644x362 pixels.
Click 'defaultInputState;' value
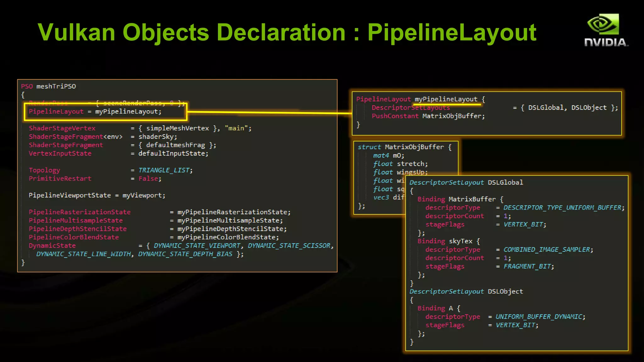pyautogui.click(x=174, y=153)
